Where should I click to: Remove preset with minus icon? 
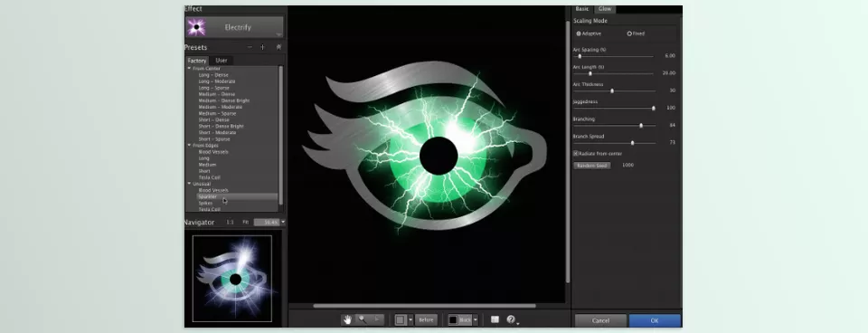point(250,47)
